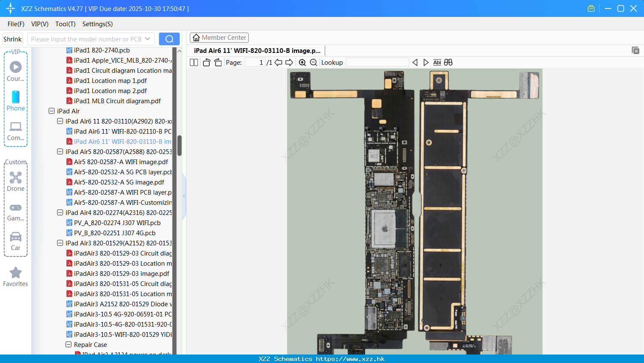Collapse the iPad Air6 11 820-03110 node
Screen dimensions: 644x363
click(x=60, y=121)
